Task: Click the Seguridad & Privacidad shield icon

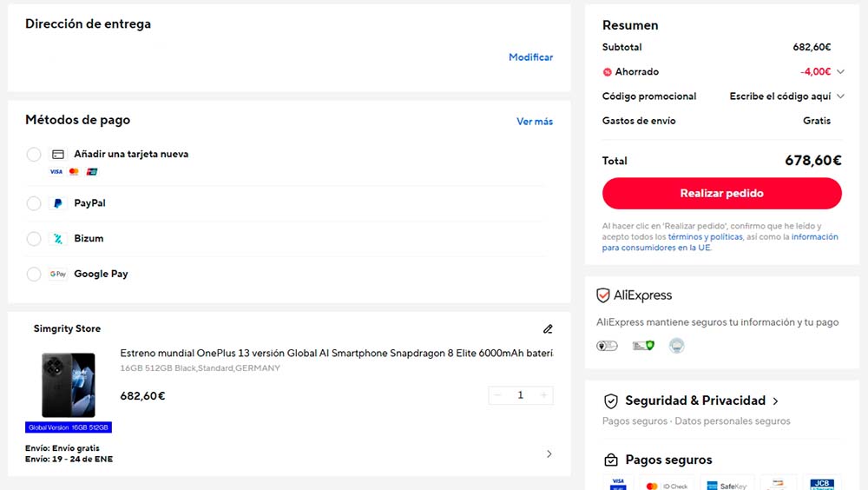Action: (x=610, y=401)
